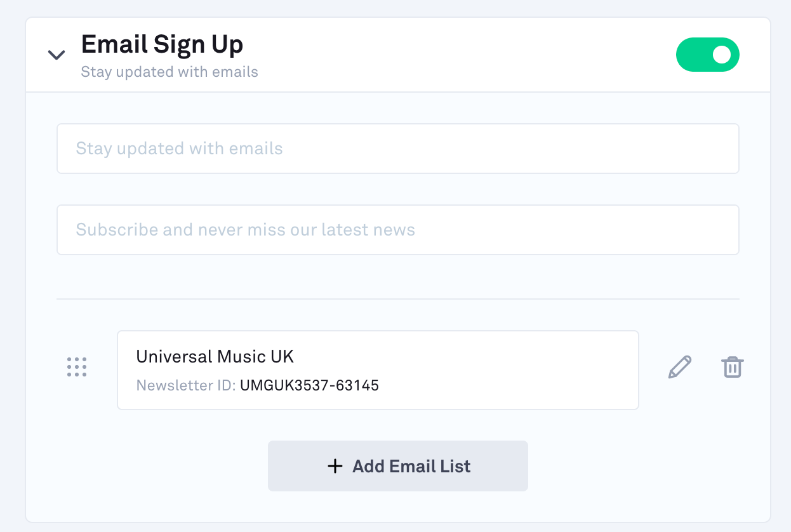
Task: Click the divider line above the email list
Action: 397,298
